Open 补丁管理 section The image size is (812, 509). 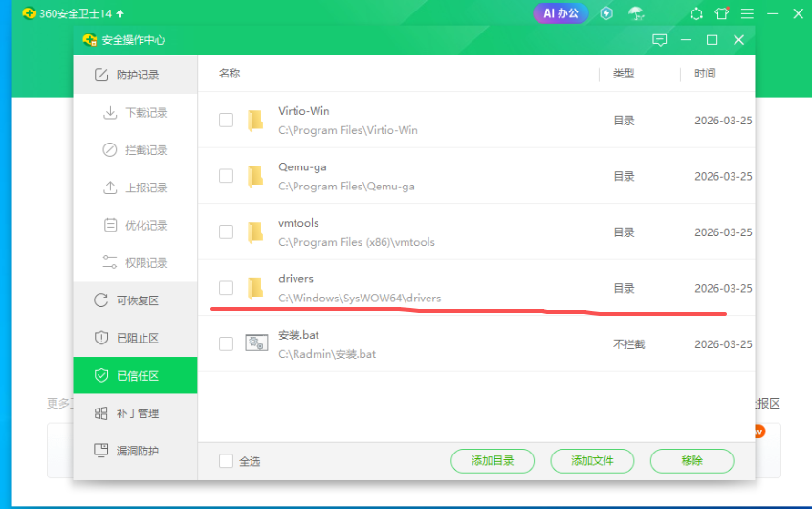click(135, 413)
